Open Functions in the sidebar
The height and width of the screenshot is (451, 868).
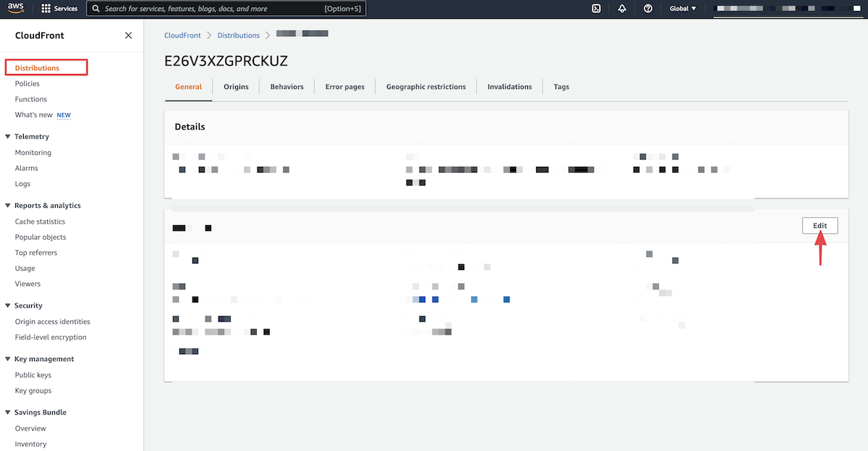31,99
